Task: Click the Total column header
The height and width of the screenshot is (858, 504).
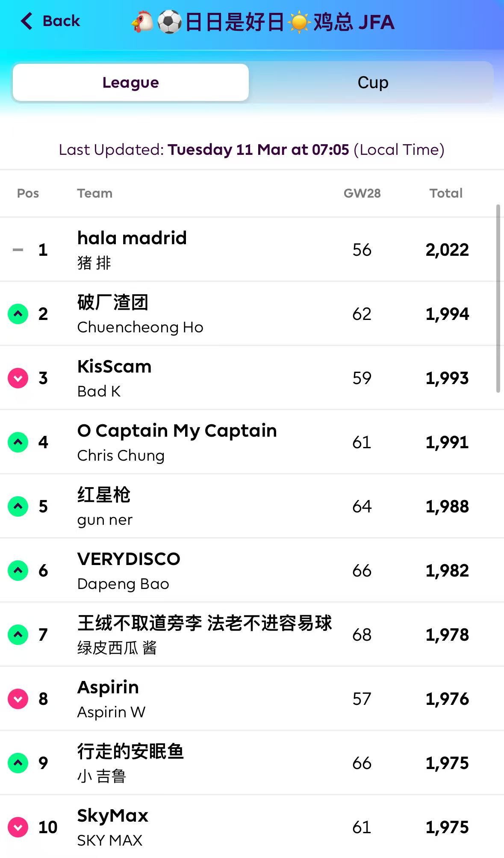Action: 446,193
